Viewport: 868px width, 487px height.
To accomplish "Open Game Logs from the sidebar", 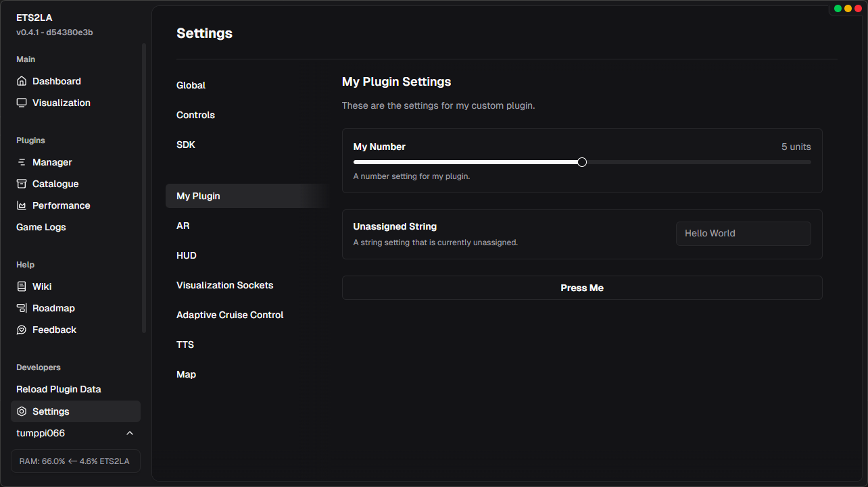I will click(x=41, y=226).
